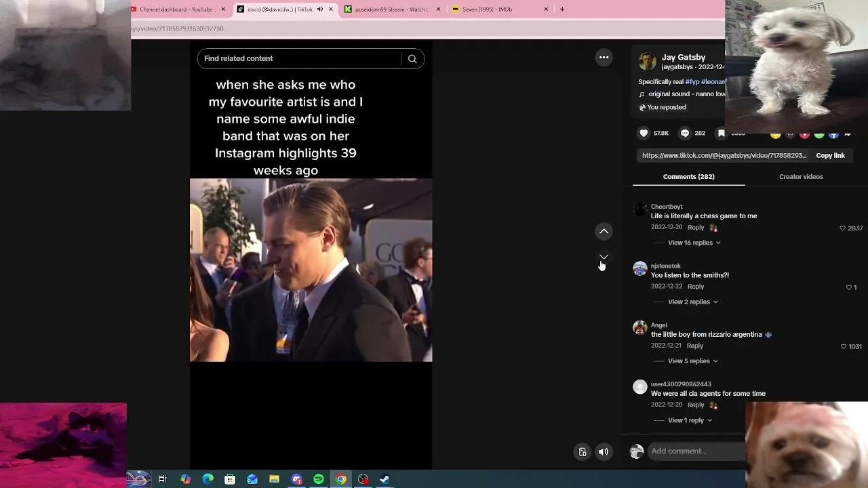Viewport: 868px width, 488px height.
Task: Open Task View in the taskbar
Action: [163, 479]
